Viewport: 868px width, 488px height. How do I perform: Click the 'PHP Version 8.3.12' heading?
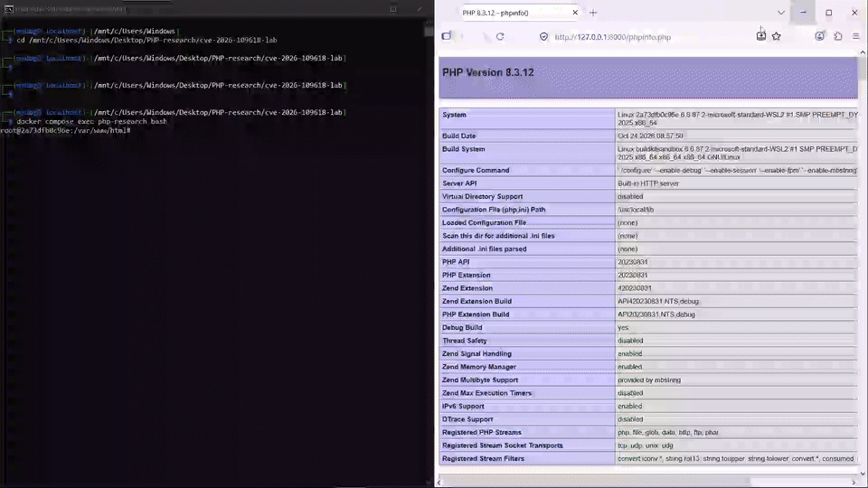[487, 72]
